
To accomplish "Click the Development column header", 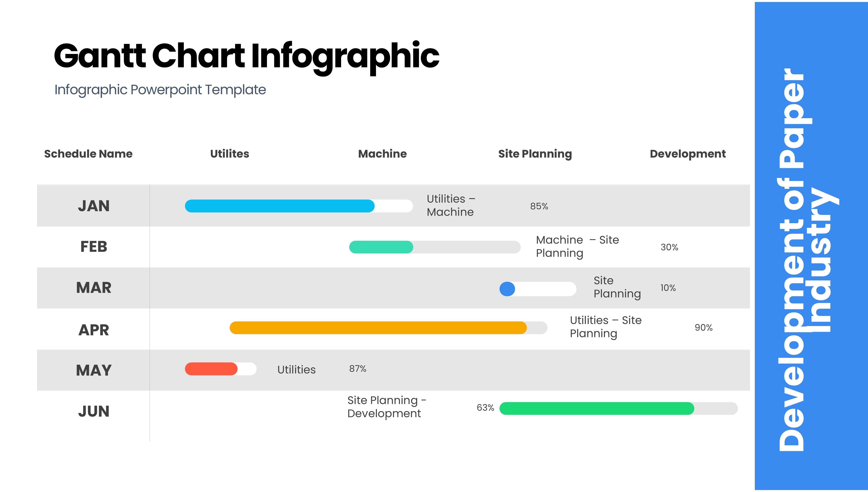I will tap(687, 154).
